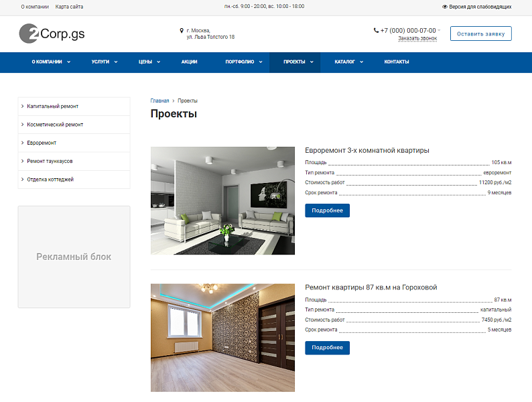
Task: Open Капитальный ремонт in the sidebar
Action: coord(53,107)
